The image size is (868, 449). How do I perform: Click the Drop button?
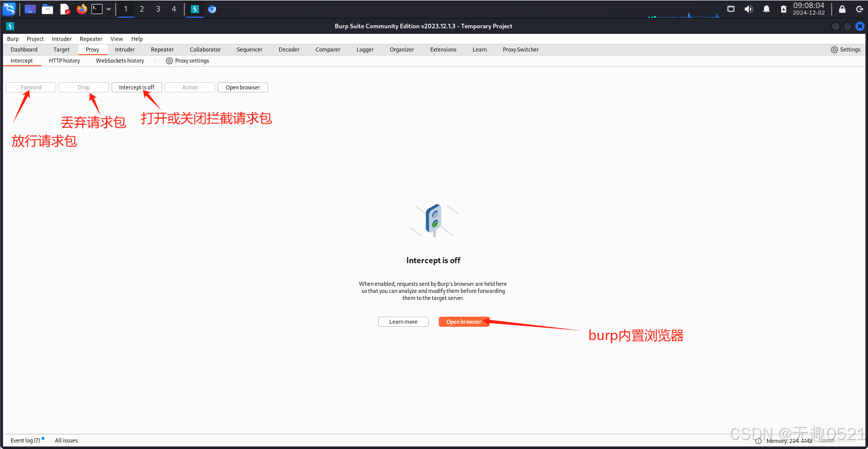[x=84, y=87]
